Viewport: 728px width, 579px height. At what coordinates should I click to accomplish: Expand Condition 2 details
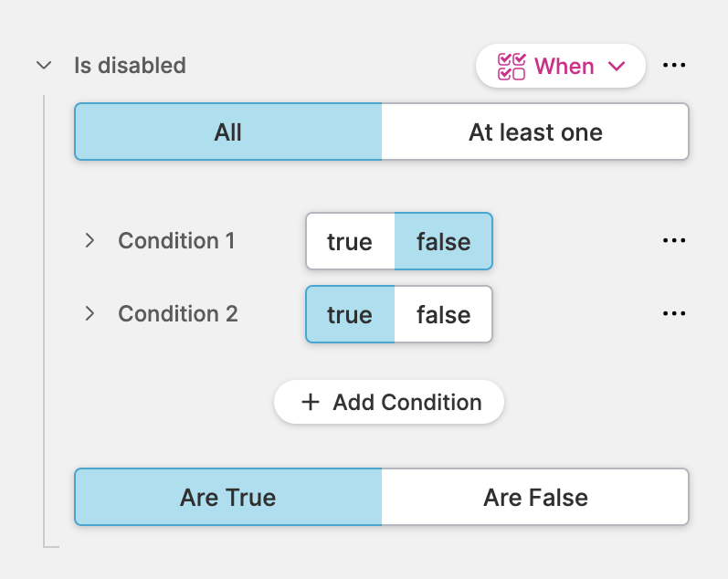click(x=90, y=314)
